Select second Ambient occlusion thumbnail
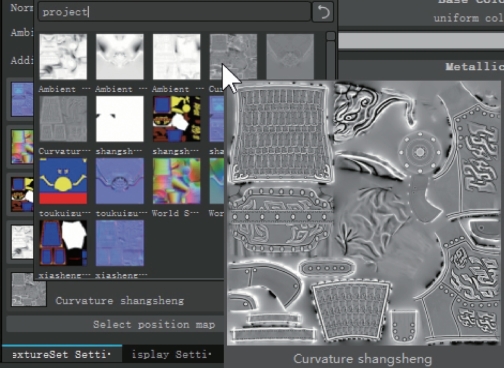 point(120,57)
